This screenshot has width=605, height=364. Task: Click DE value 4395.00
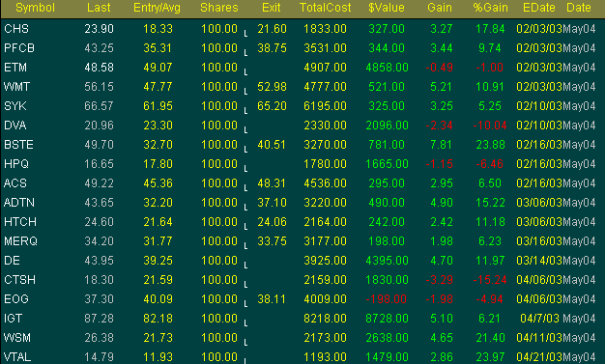click(x=387, y=261)
